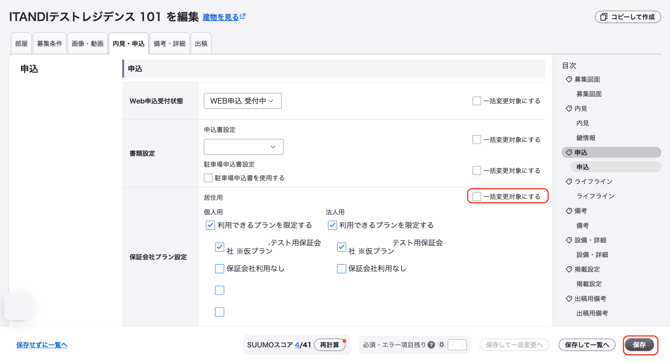Click the tag icon beside 募集図面 heading
670x363 pixels.
pyautogui.click(x=569, y=79)
